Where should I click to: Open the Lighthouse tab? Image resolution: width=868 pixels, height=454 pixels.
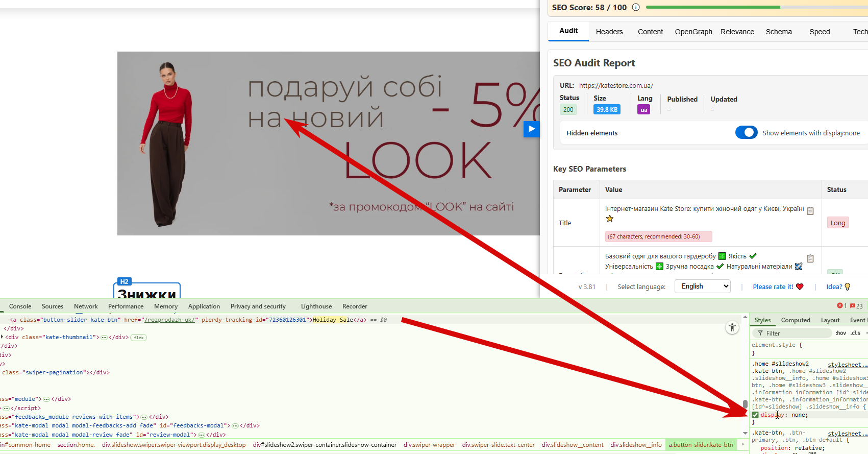click(x=316, y=306)
